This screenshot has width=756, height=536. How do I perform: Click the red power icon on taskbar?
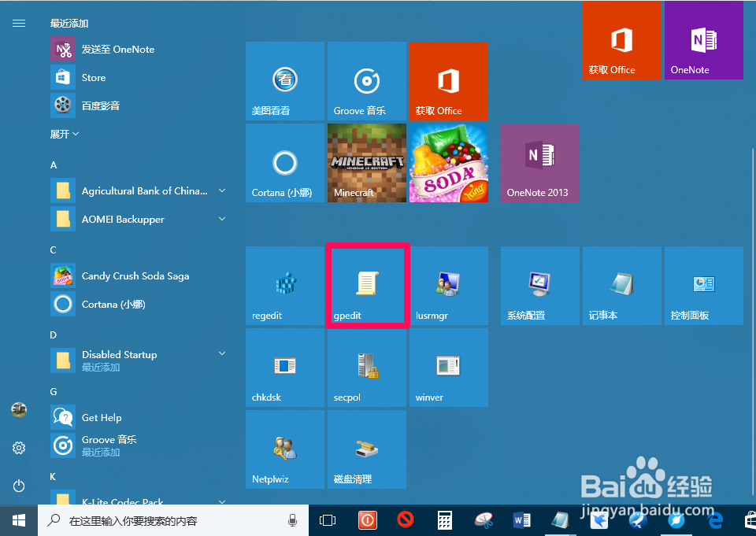click(368, 520)
